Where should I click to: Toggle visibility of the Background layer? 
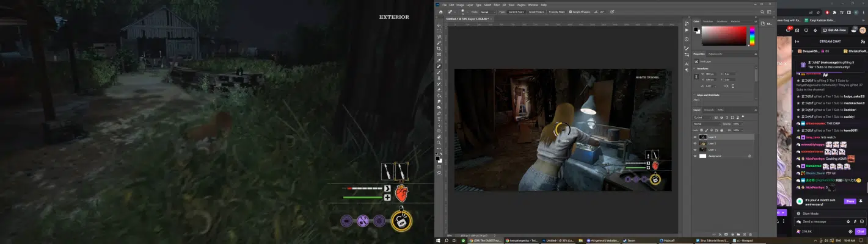(x=695, y=156)
